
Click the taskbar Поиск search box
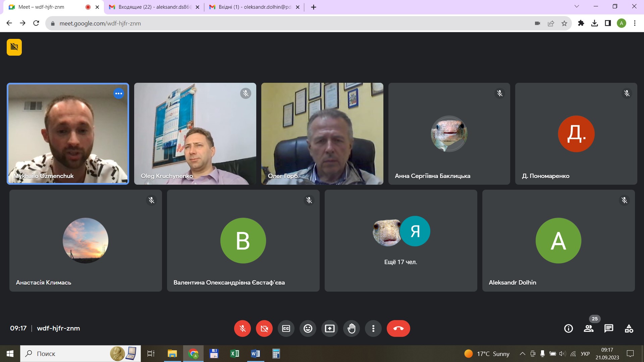click(x=80, y=354)
